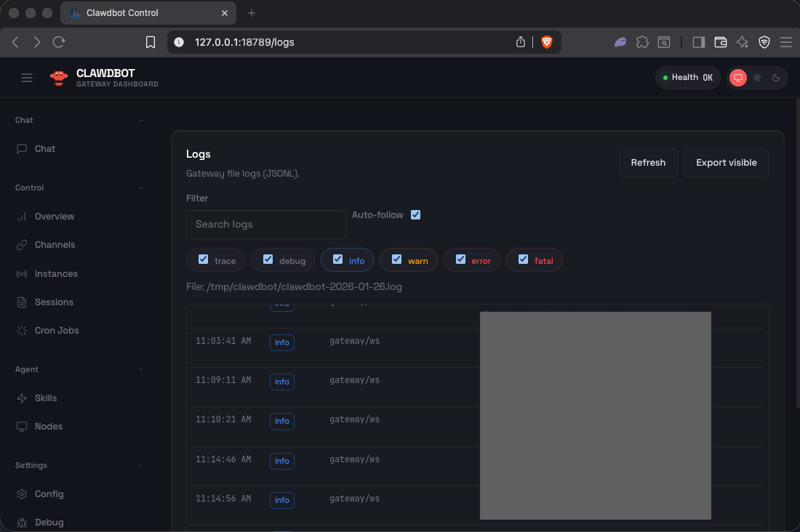Open Leo AI sparkle icon

click(743, 42)
